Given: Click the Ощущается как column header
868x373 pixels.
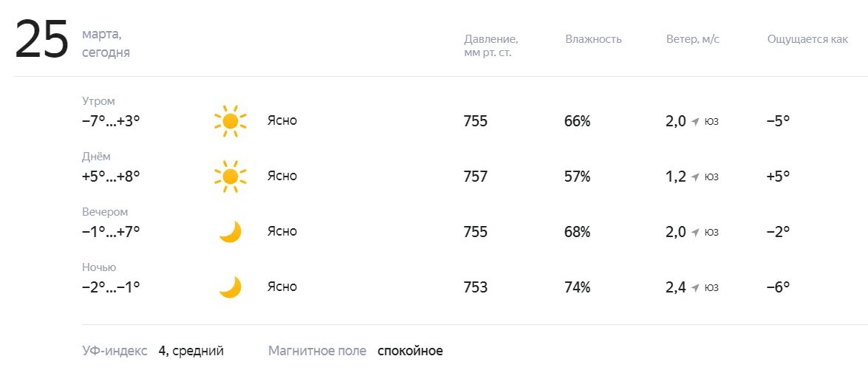Looking at the screenshot, I should coord(807,40).
